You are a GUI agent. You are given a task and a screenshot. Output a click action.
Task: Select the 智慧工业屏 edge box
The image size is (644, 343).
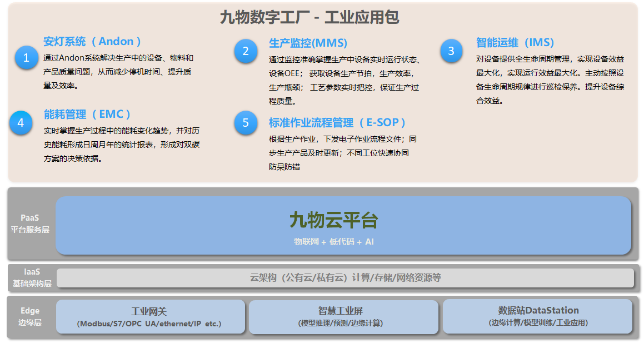(343, 316)
